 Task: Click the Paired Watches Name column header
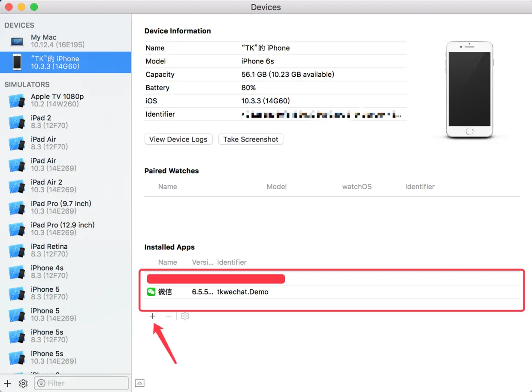click(168, 187)
